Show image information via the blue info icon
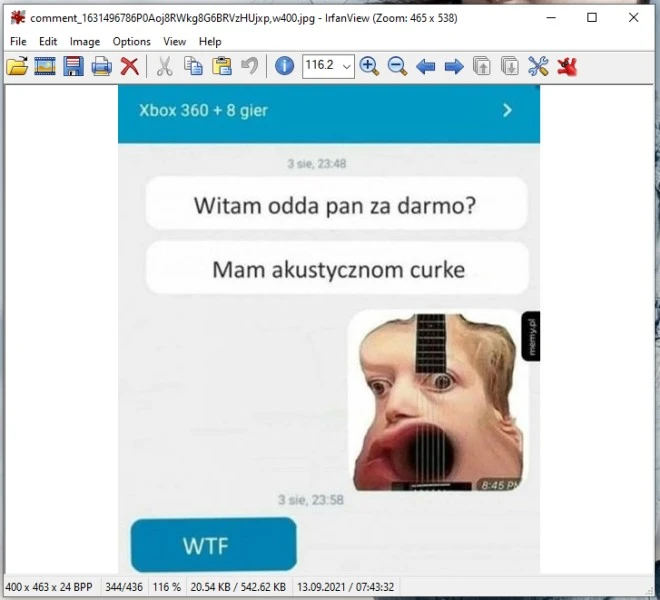Screen dimensions: 660x600 pos(284,66)
